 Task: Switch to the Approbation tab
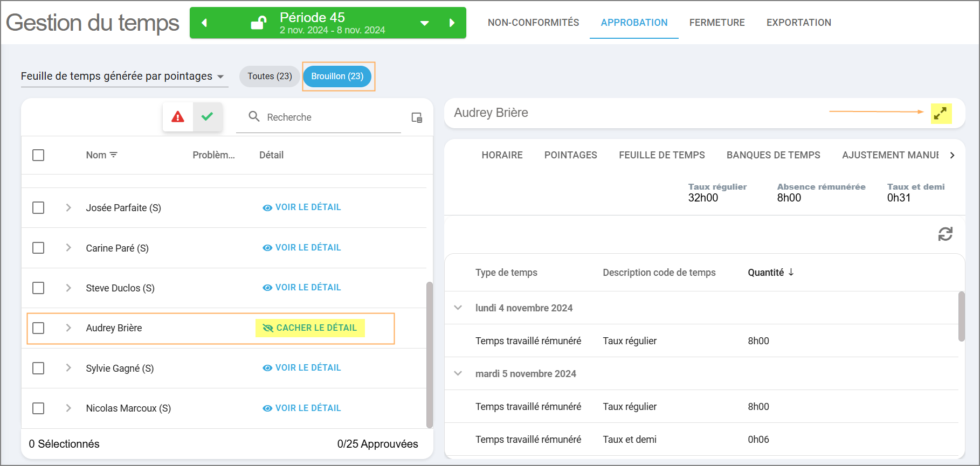click(634, 23)
